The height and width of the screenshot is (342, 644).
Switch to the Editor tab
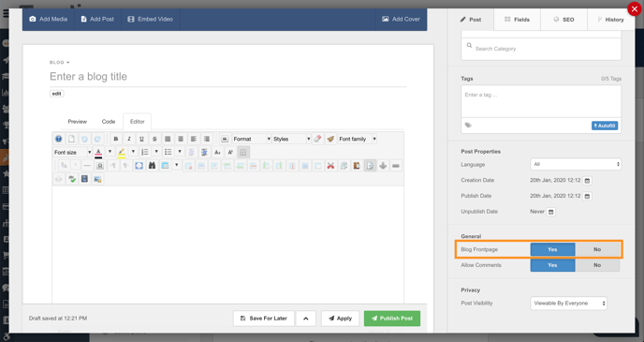click(x=138, y=122)
